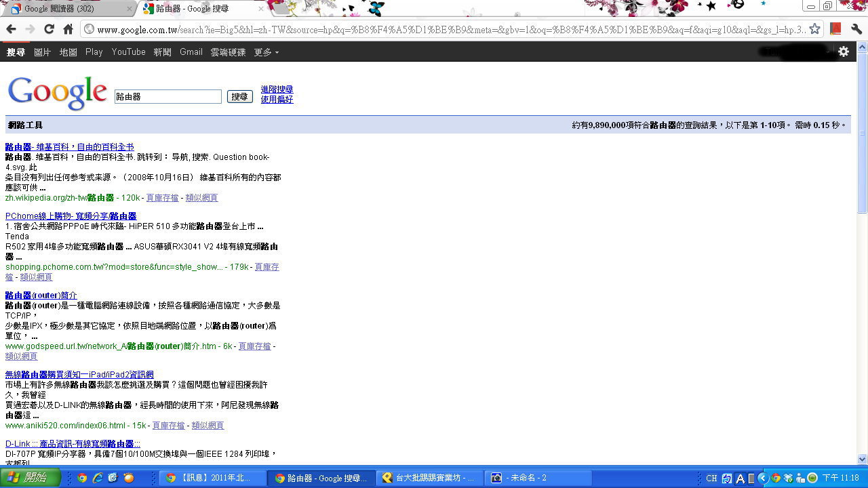Click the search box containing 路由器

[x=167, y=97]
